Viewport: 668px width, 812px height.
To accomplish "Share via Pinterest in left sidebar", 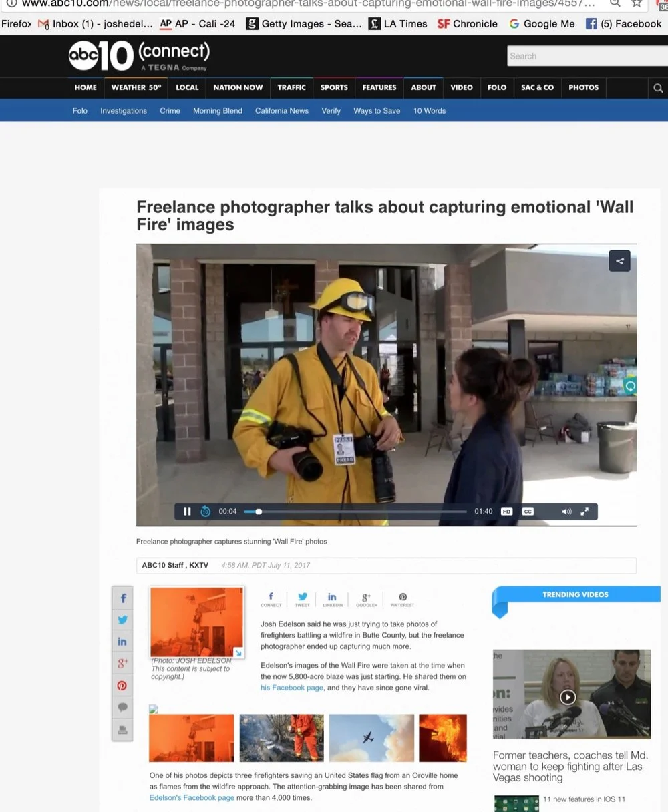I will (122, 686).
